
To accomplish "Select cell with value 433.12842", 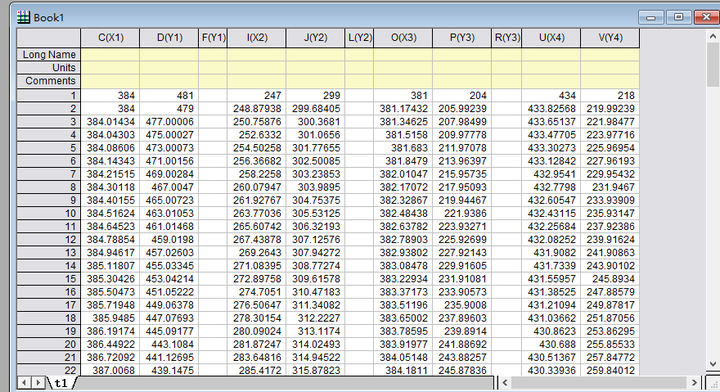I will coord(551,161).
